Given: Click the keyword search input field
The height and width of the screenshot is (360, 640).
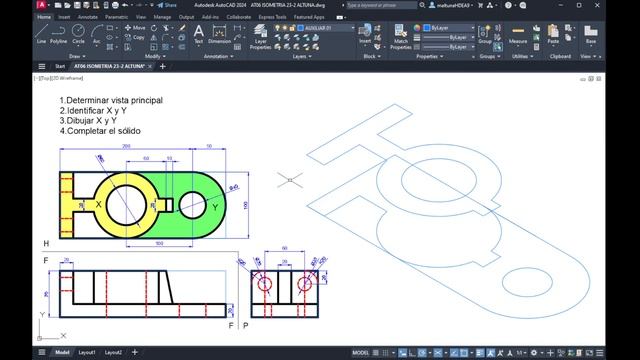Looking at the screenshot, I should 382,5.
